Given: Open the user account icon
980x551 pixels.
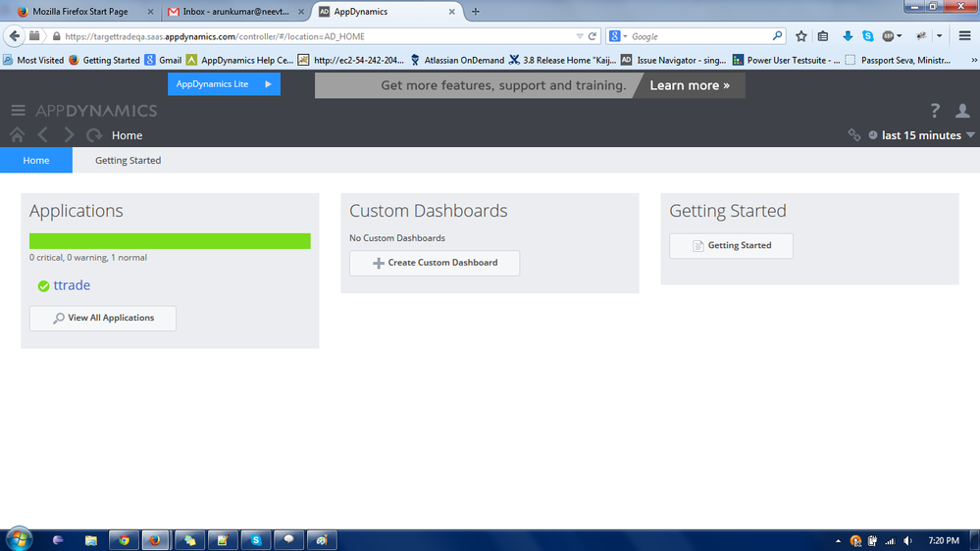Looking at the screenshot, I should [962, 111].
